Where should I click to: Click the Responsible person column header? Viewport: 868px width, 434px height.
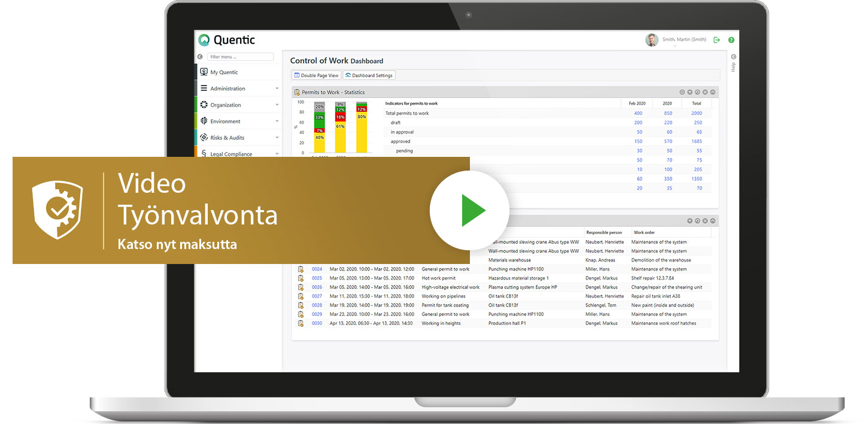click(x=604, y=232)
